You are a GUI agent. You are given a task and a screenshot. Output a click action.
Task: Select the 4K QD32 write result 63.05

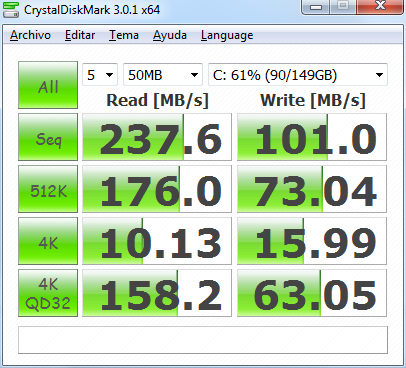pos(312,293)
